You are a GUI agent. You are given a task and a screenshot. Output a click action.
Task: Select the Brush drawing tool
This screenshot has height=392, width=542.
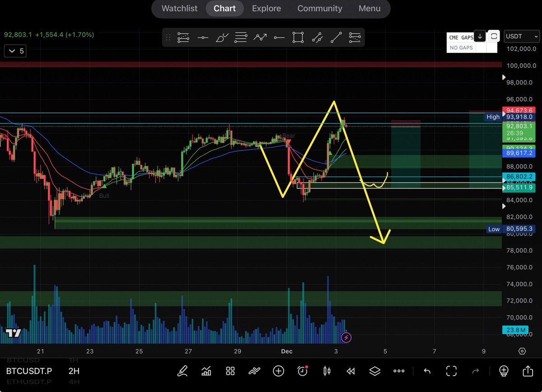click(x=222, y=37)
